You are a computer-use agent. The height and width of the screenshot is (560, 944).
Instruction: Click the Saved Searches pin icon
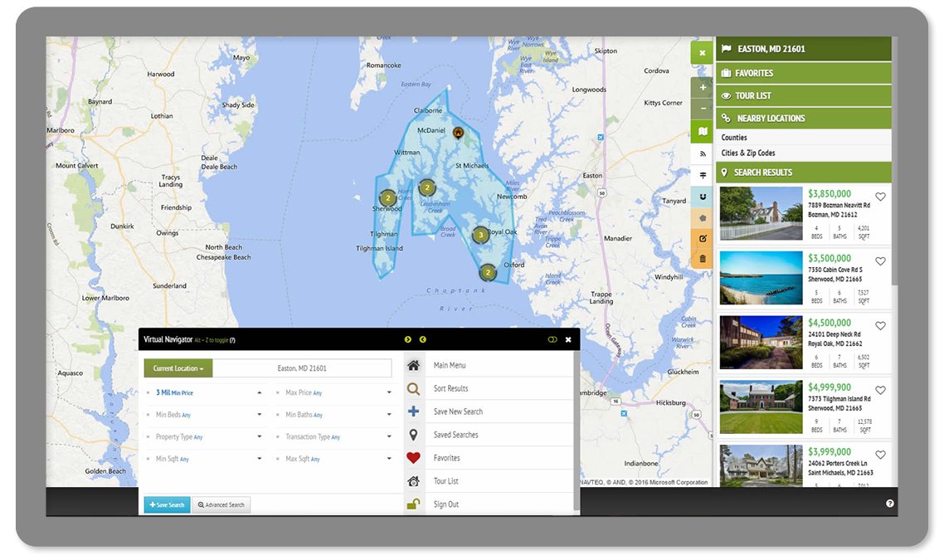(413, 435)
